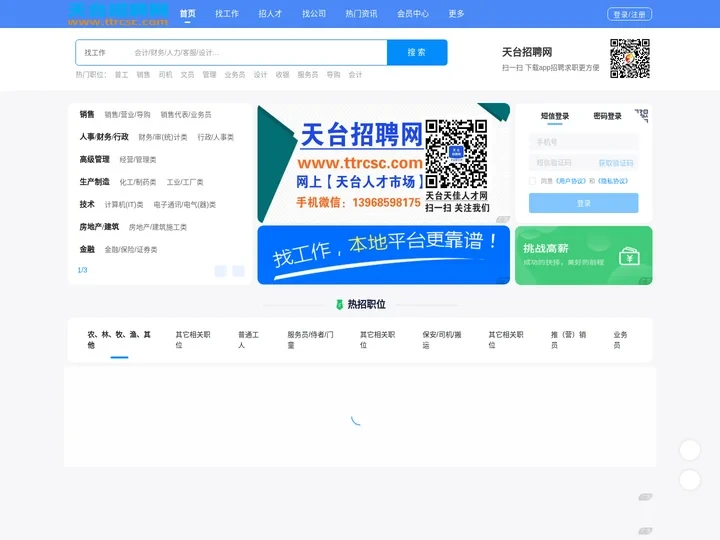Image resolution: width=720 pixels, height=540 pixels.
Task: Select hot keyword 会计
Action: [x=355, y=75]
